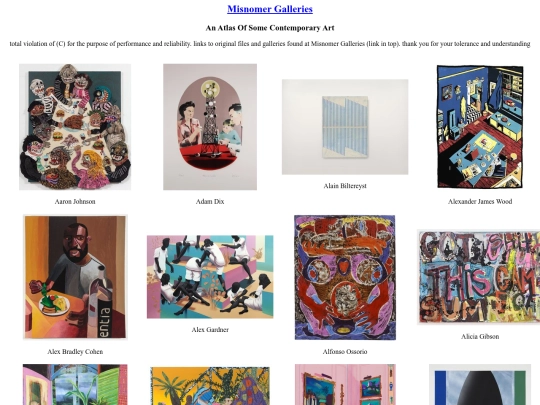The height and width of the screenshot is (405, 540).
Task: Open the green shutters window painting
Action: click(75, 384)
